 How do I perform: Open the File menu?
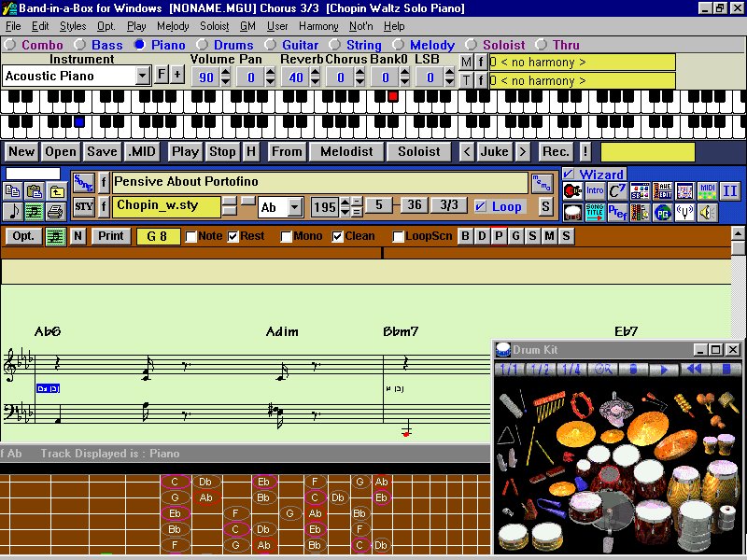(13, 26)
